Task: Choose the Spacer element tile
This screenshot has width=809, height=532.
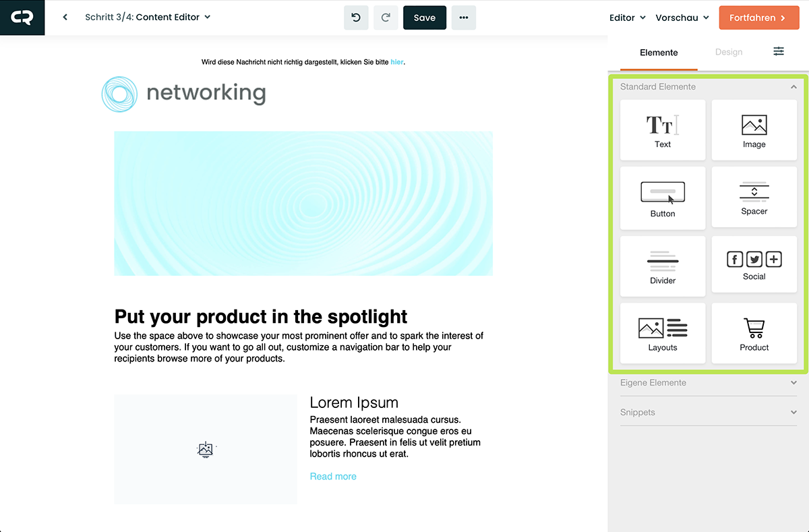Action: click(754, 198)
